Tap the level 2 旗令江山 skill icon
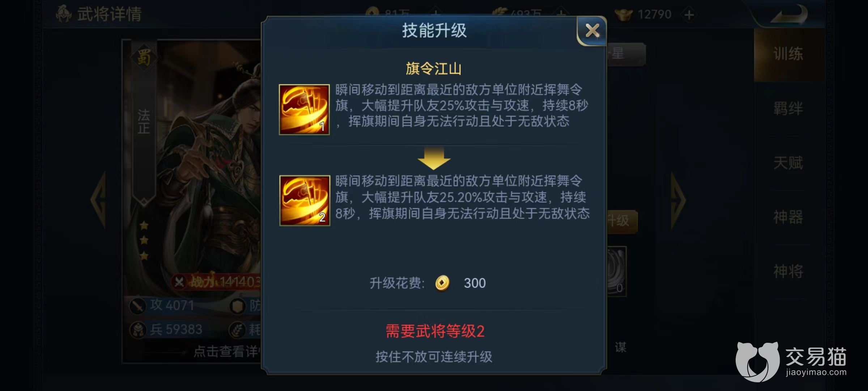Screen dimensions: 868x391 305,201
